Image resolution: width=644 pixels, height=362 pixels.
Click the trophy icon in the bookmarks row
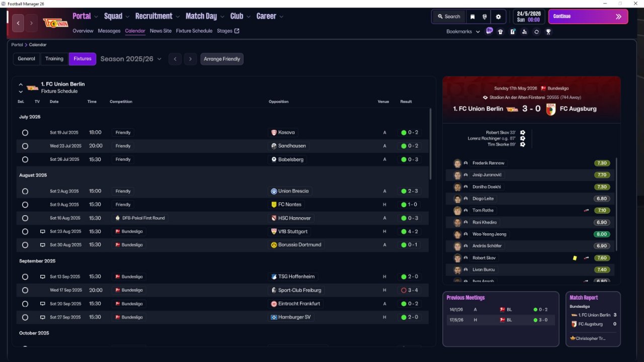pos(548,32)
